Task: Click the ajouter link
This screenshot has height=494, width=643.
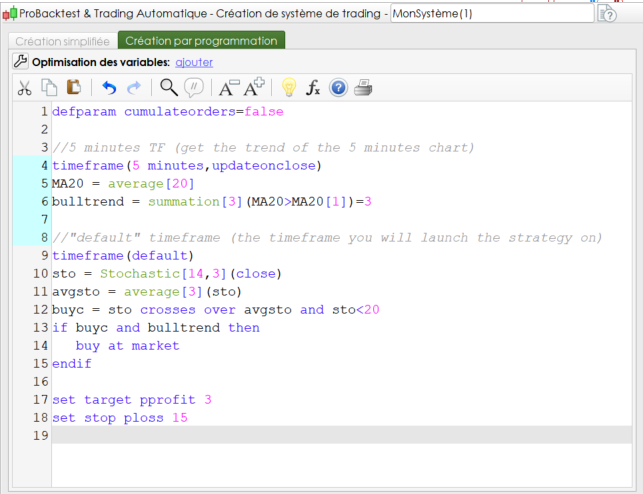Action: tap(194, 62)
